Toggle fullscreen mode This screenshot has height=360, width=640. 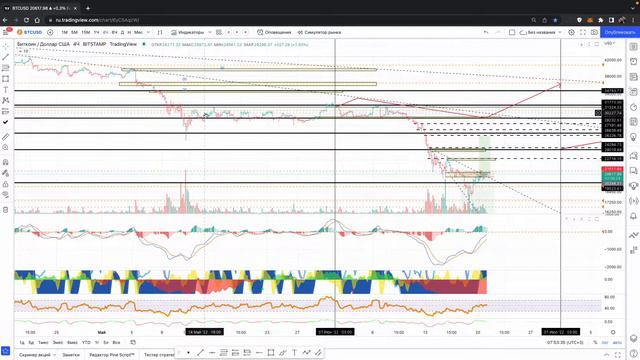[x=583, y=32]
